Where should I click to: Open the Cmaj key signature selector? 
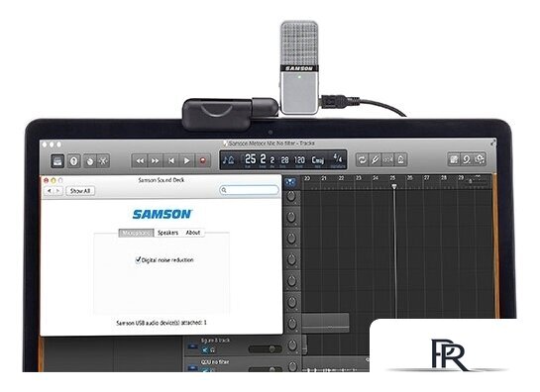point(317,160)
